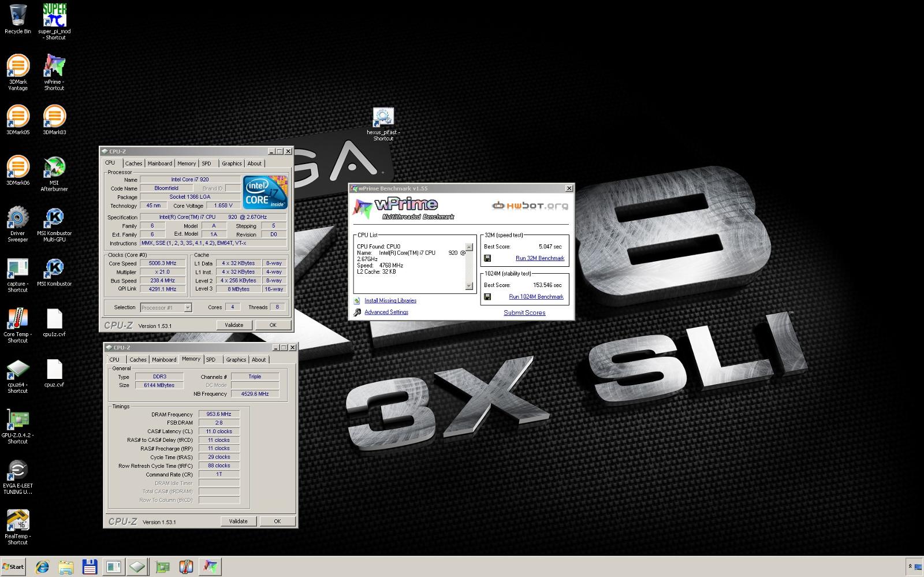Click Core Speed value 5006.3 MHz
The width and height of the screenshot is (924, 577).
coord(162,263)
